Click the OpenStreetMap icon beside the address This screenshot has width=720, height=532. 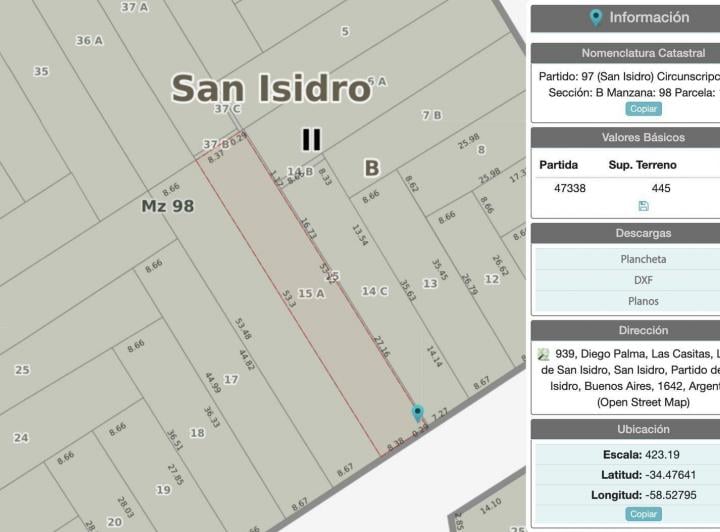click(x=544, y=354)
